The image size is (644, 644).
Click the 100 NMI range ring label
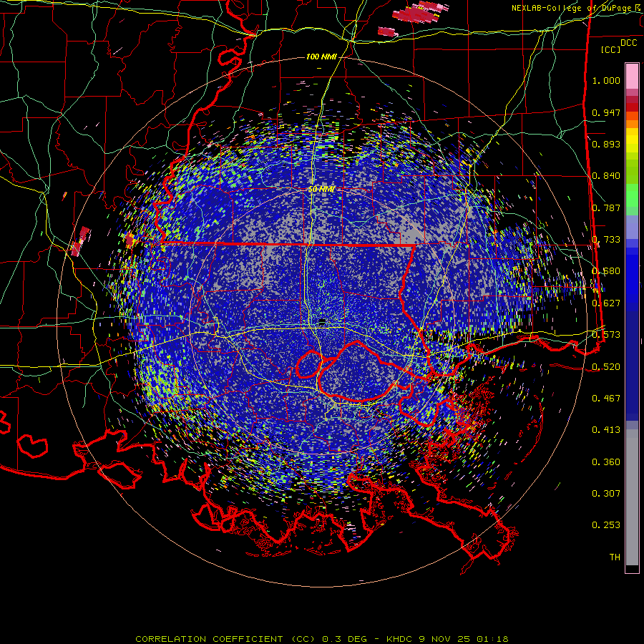point(321,57)
